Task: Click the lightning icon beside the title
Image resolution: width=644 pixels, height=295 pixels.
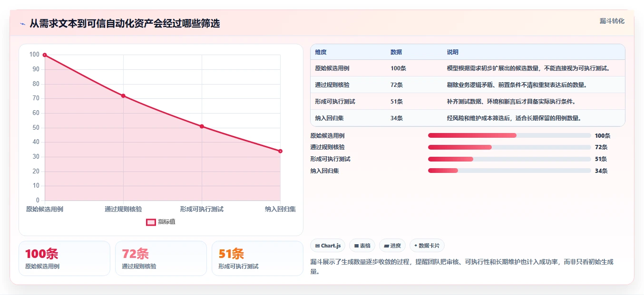Action: click(x=22, y=24)
